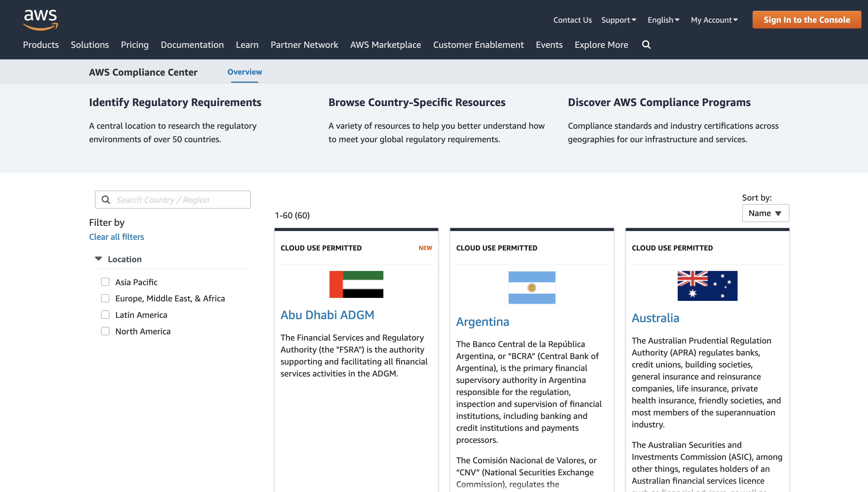
Task: Open the Australia country link
Action: pos(655,318)
